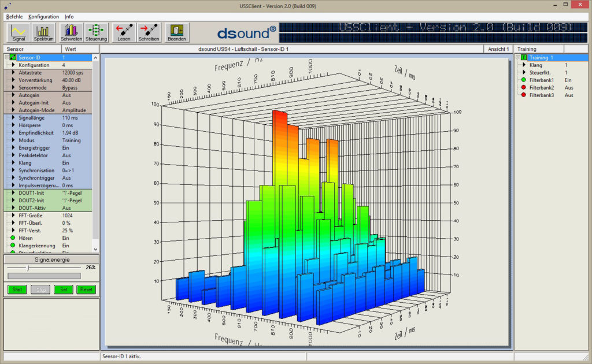
Task: Expand the Abtastrate row arrow
Action: click(x=13, y=72)
